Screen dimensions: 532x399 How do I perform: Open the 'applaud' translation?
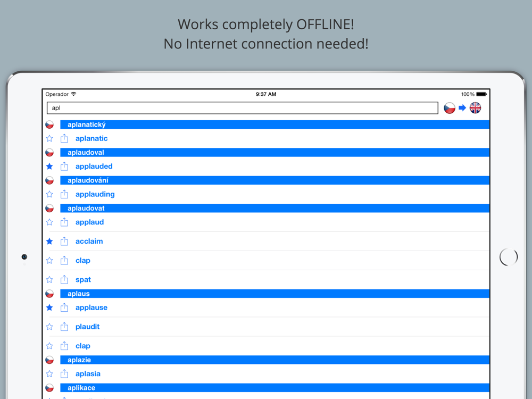(x=89, y=222)
